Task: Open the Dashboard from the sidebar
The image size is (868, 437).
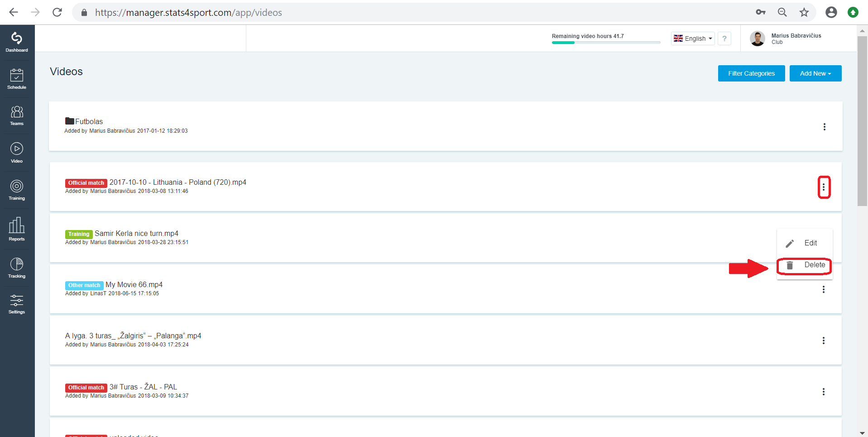Action: pos(17,42)
